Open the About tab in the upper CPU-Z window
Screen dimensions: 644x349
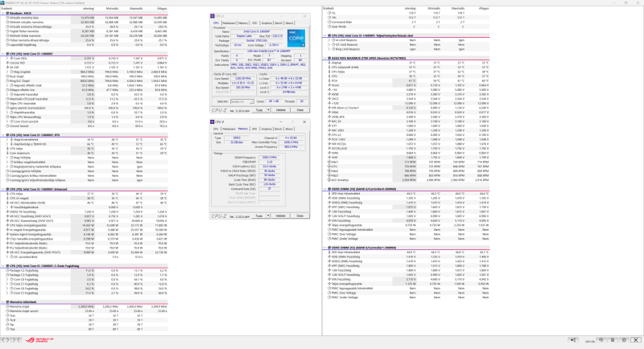click(289, 23)
